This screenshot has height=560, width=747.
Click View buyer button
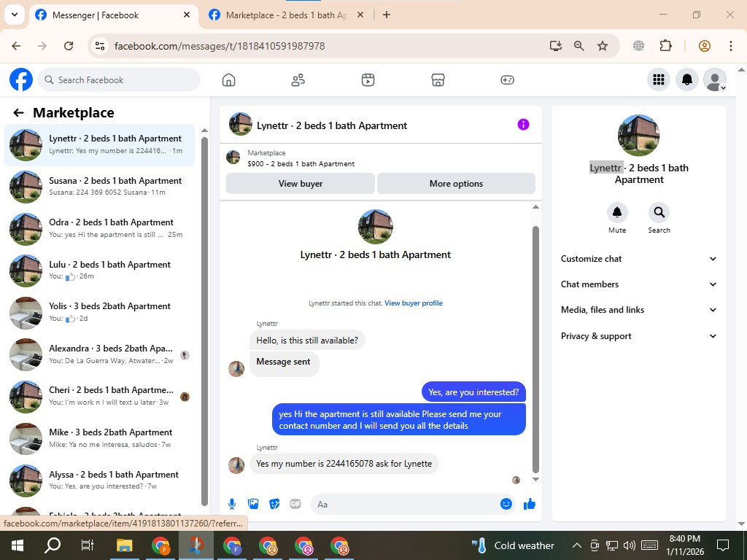(x=300, y=183)
